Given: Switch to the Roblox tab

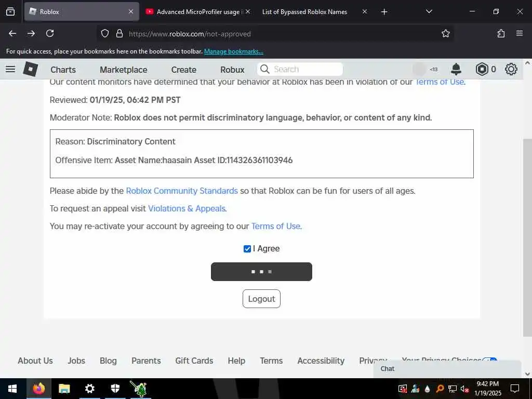Looking at the screenshot, I should (x=82, y=11).
